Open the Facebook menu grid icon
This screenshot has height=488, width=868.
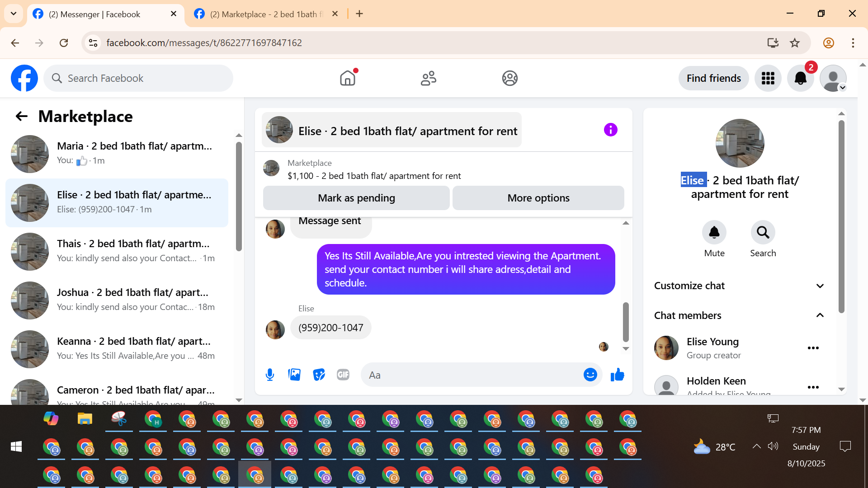768,78
